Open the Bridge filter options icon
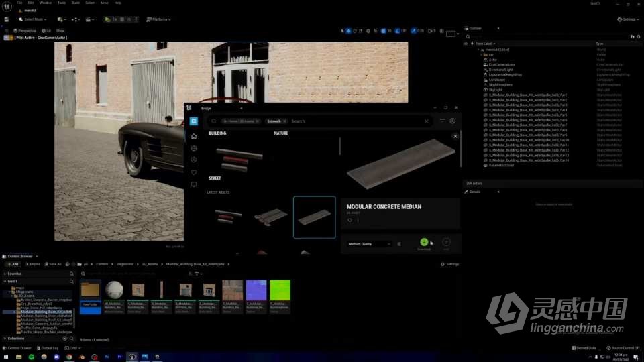644x362 pixels. 442,121
